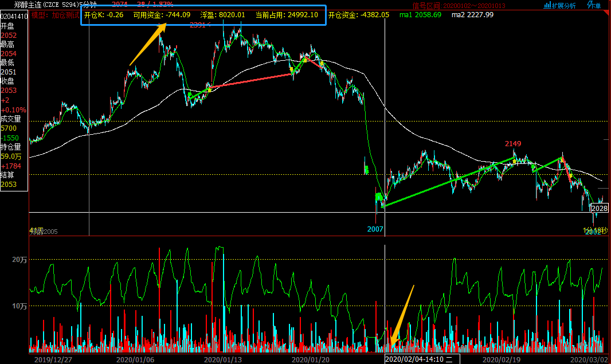Image resolution: width=611 pixels, height=364 pixels.
Task: Click the 2007 low price marker
Action: tap(375, 229)
